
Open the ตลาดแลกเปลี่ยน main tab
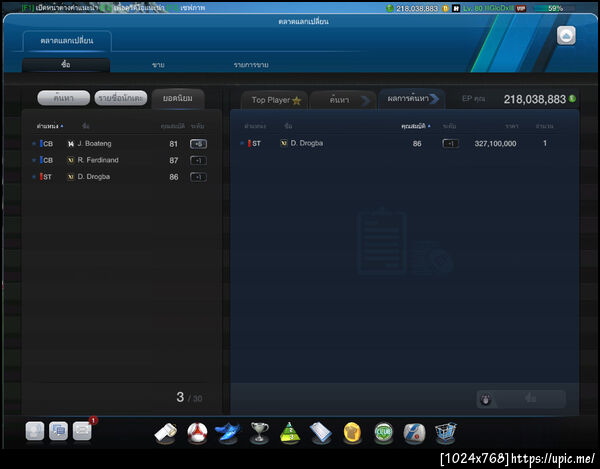67,41
